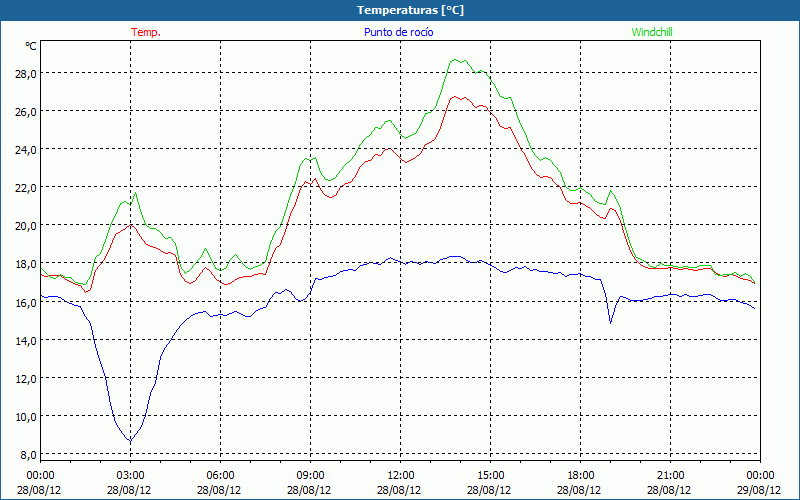The width and height of the screenshot is (800, 500).
Task: Click the 18,0 y-axis value
Action: coord(26,264)
